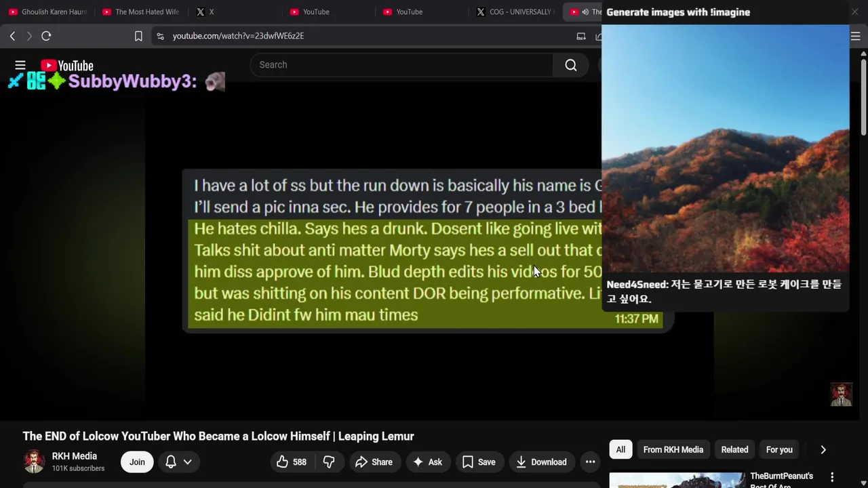Image resolution: width=868 pixels, height=488 pixels.
Task: Reload the current page
Action: click(46, 36)
